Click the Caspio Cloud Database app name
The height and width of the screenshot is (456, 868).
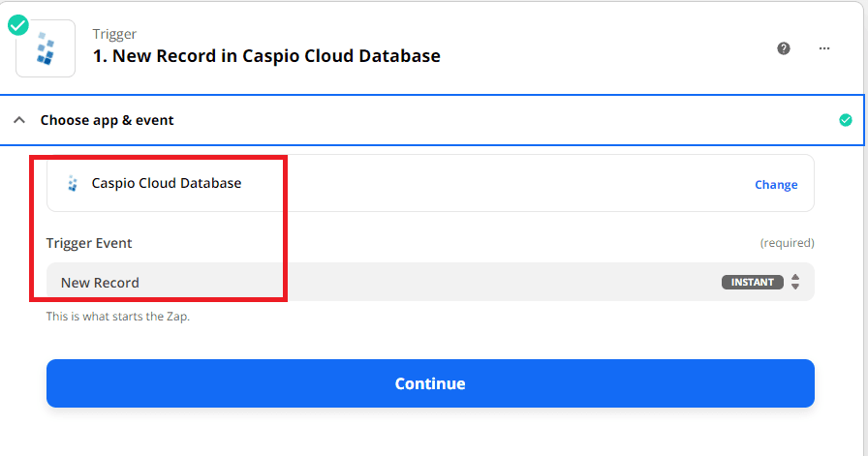[167, 183]
